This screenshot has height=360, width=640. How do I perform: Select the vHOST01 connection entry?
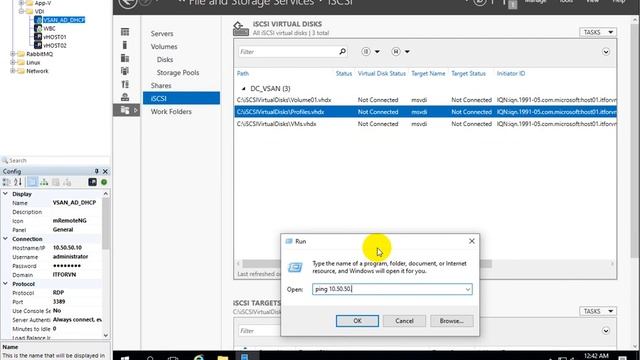click(x=54, y=37)
